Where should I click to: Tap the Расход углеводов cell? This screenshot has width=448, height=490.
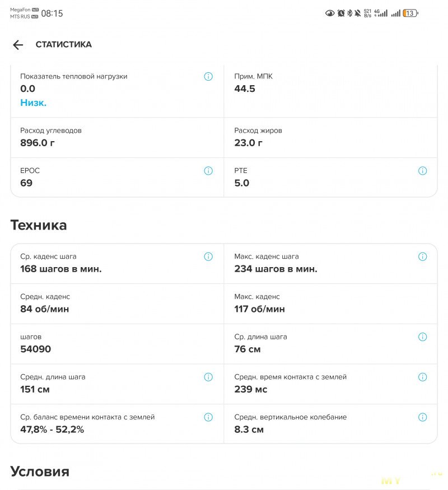pos(117,138)
